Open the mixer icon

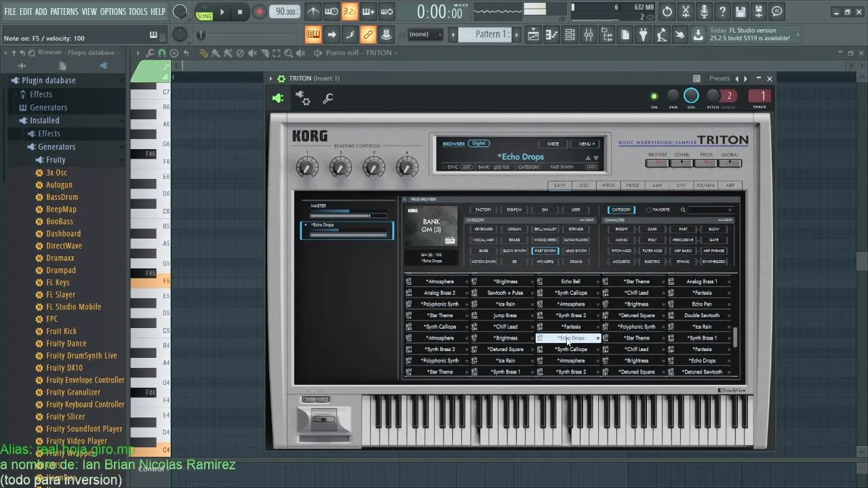tap(589, 35)
